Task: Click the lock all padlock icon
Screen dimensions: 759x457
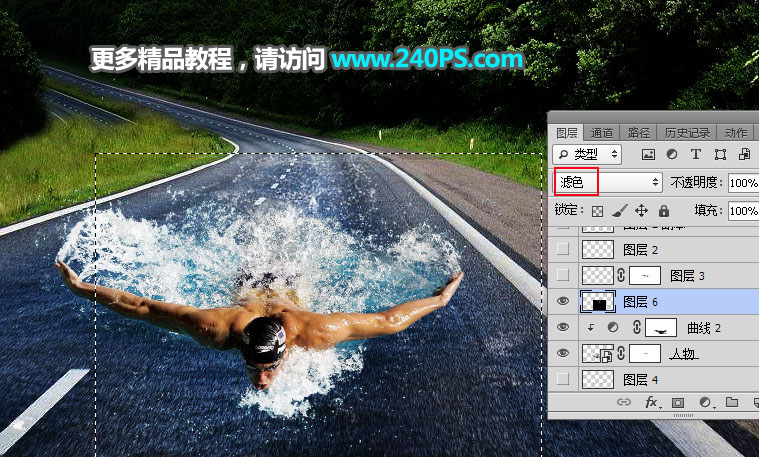Action: 663,211
